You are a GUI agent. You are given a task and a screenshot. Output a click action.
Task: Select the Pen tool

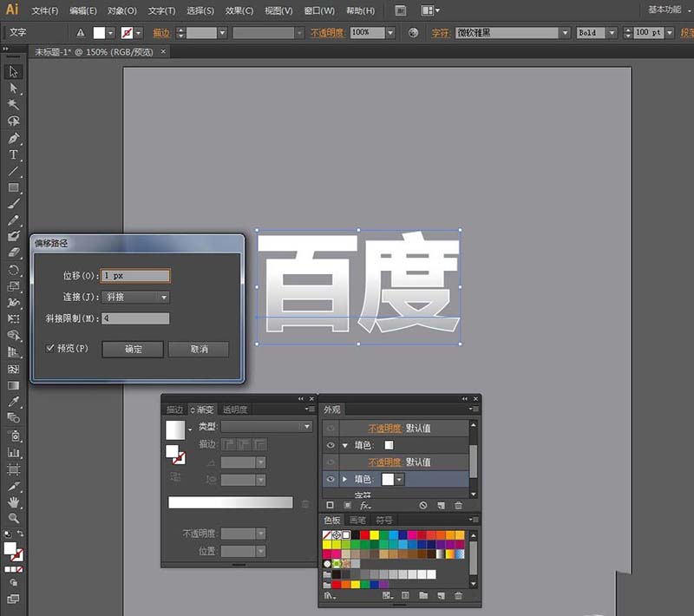click(x=13, y=138)
